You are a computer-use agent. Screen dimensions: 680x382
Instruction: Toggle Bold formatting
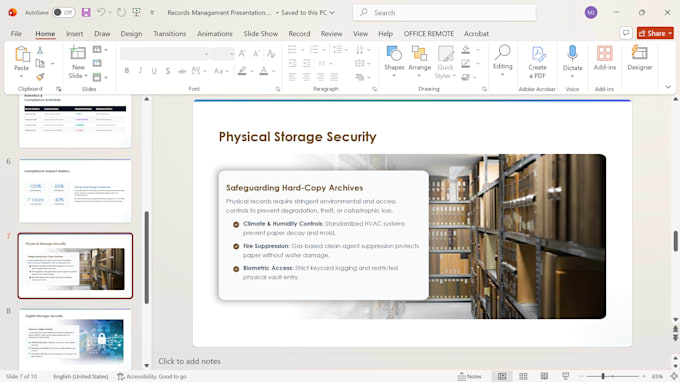[127, 71]
